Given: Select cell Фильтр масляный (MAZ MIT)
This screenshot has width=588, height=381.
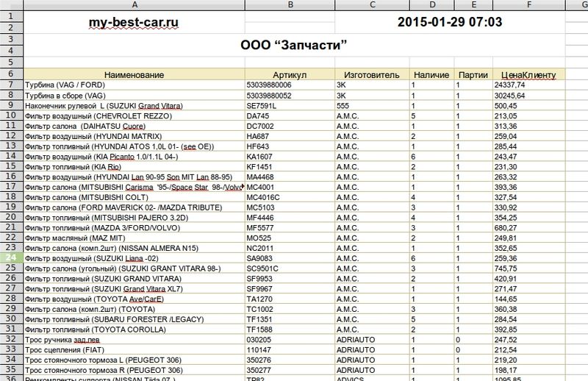Looking at the screenshot, I should click(135, 238).
